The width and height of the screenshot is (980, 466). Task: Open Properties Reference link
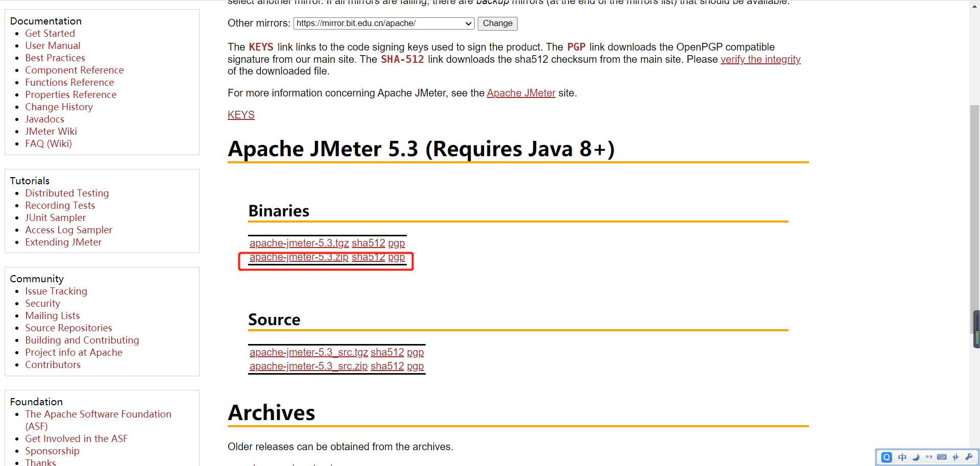point(71,94)
